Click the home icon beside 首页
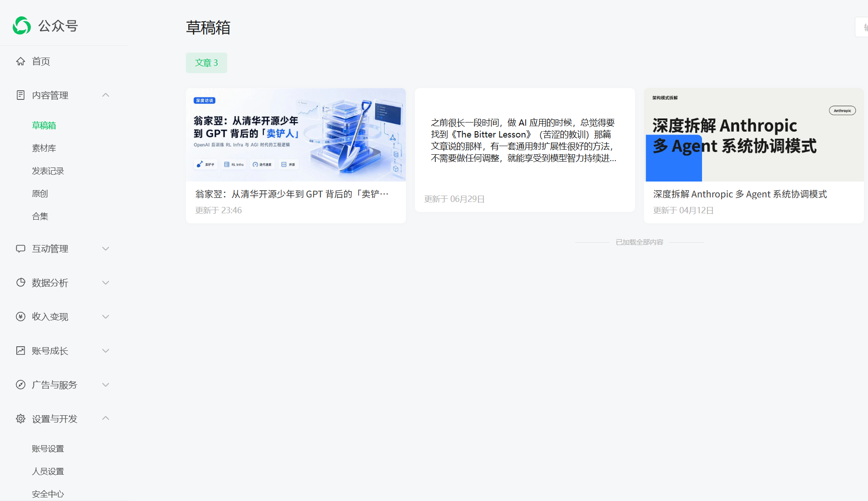The image size is (868, 501). (x=20, y=61)
